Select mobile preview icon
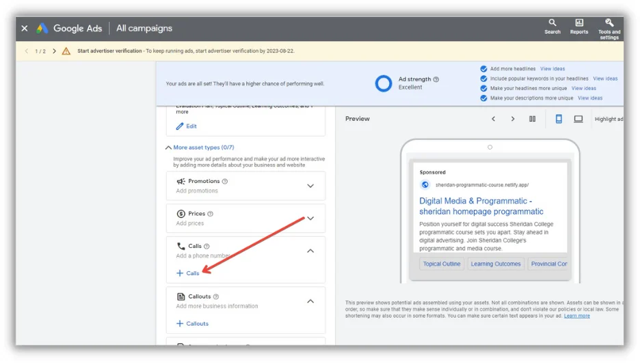The image size is (640, 364). (559, 119)
